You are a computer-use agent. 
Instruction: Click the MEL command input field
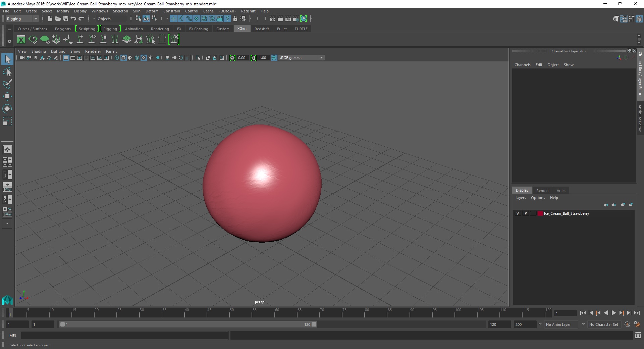pos(125,336)
